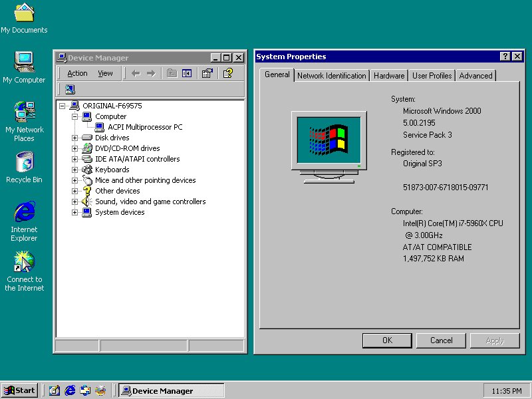Click Back arrow in Device Manager toolbar
The width and height of the screenshot is (532, 399).
point(136,73)
